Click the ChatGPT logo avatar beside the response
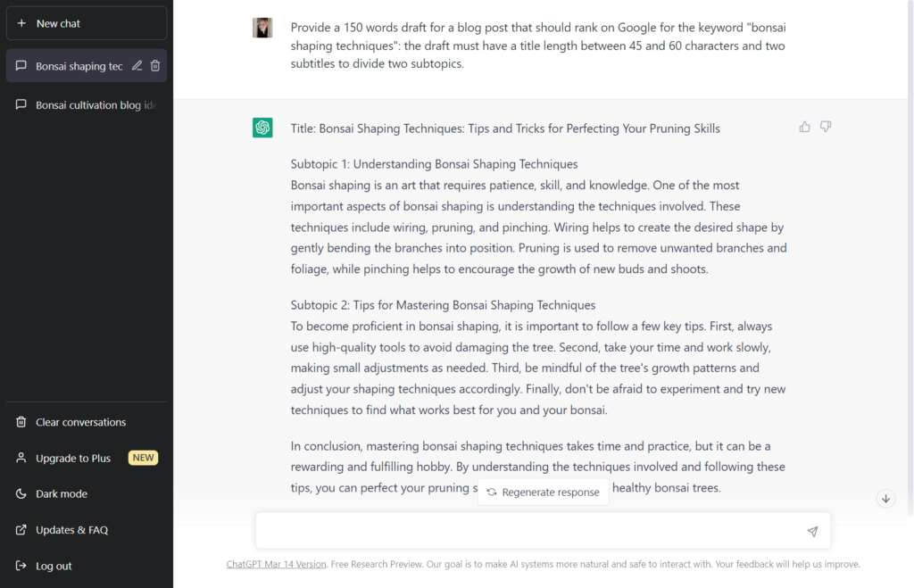Screen dimensions: 914x588 point(262,128)
